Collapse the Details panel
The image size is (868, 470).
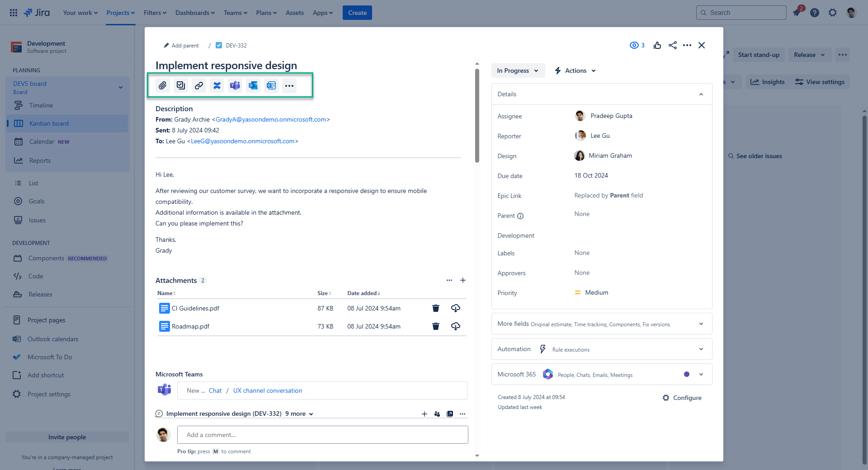(x=701, y=94)
